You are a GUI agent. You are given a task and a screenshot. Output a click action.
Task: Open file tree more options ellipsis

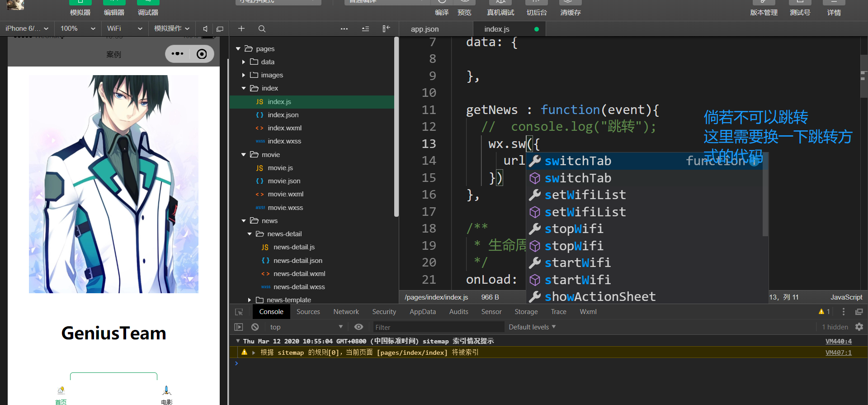344,29
